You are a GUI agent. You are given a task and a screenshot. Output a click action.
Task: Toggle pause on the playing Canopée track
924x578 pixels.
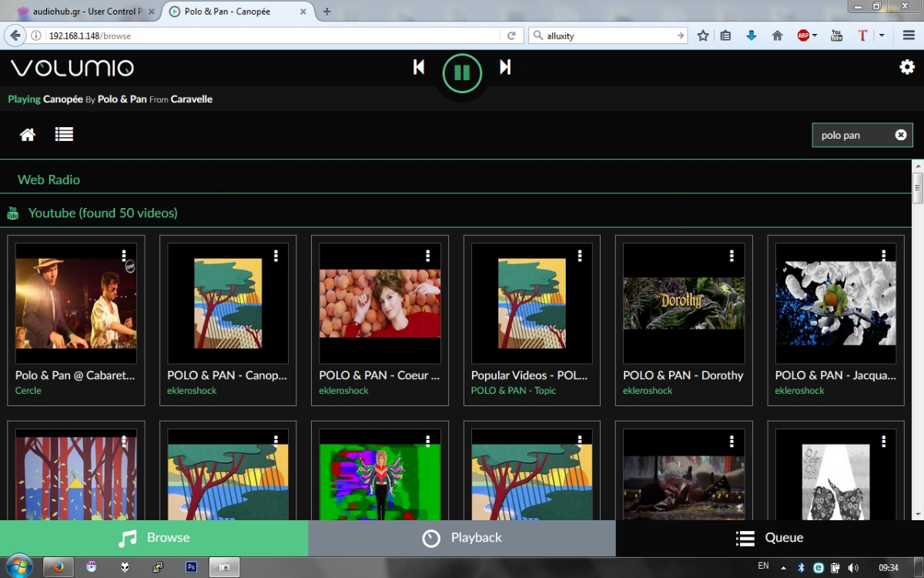tap(461, 72)
